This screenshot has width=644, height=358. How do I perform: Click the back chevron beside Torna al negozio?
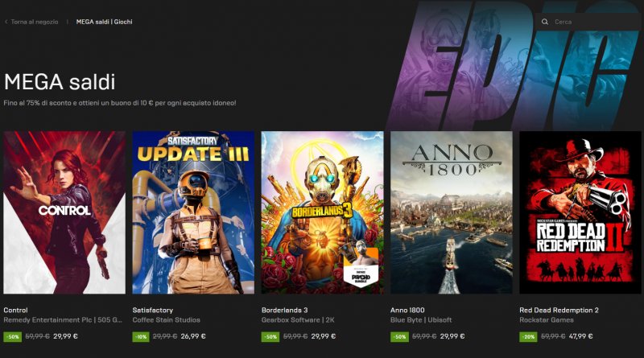coord(6,22)
